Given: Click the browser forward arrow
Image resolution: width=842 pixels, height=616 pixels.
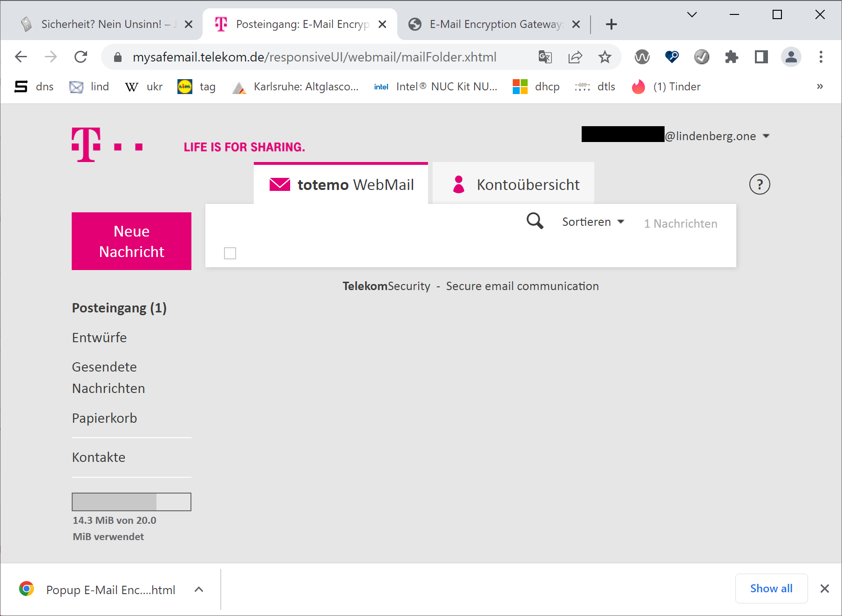Looking at the screenshot, I should click(50, 57).
